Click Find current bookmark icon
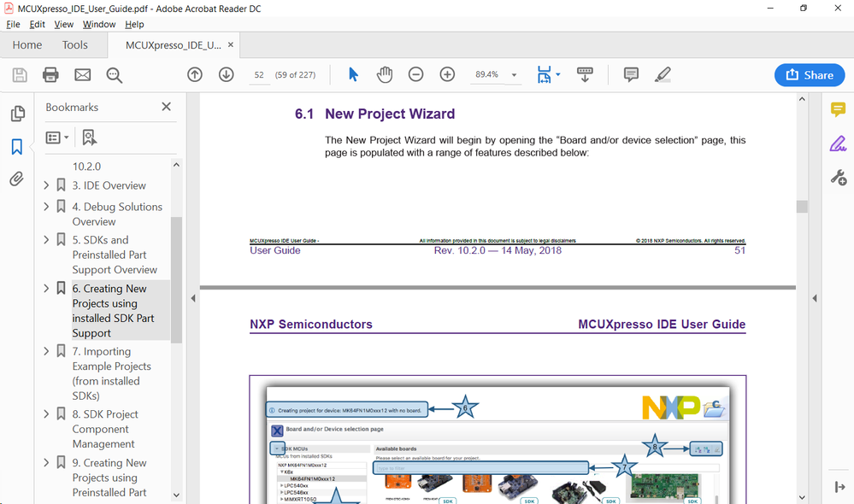Image resolution: width=854 pixels, height=504 pixels. 89,138
